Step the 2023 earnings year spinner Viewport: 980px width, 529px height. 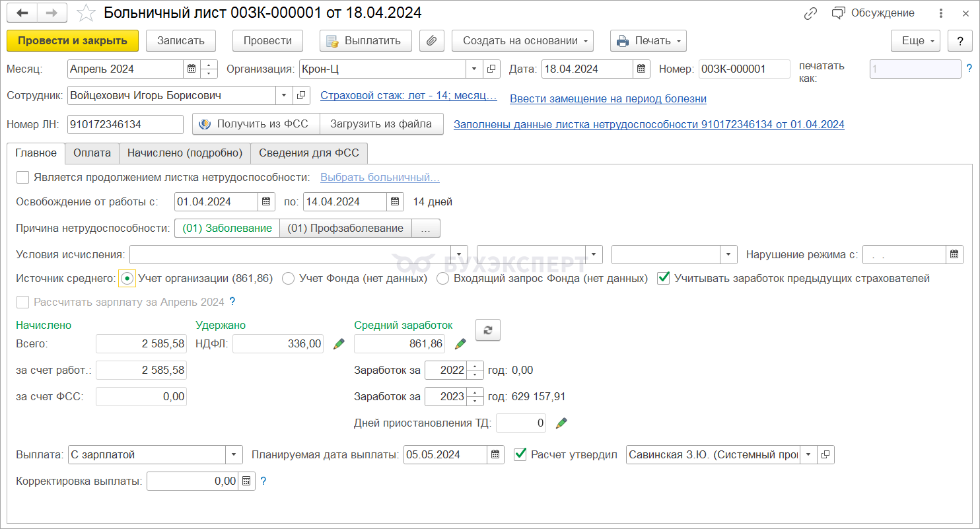(475, 397)
